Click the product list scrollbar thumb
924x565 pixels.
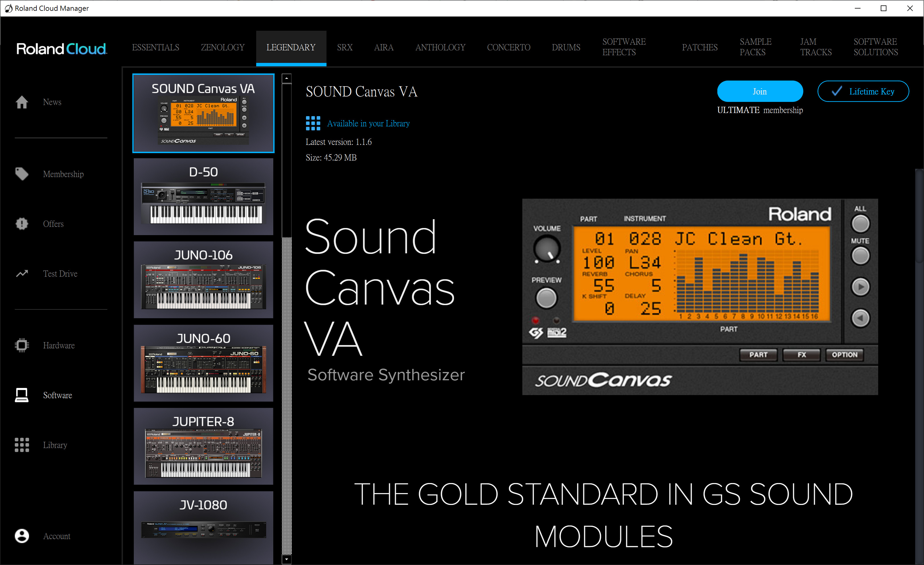pyautogui.click(x=286, y=161)
